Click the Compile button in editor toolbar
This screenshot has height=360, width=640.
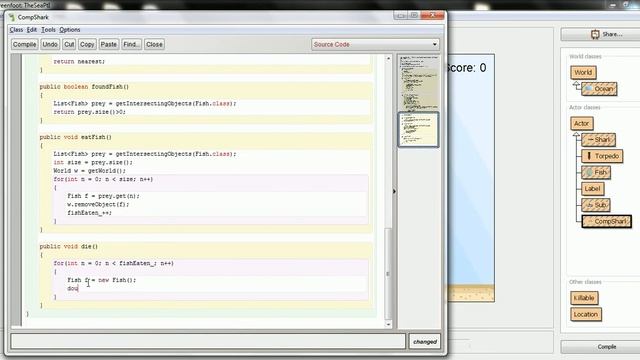(24, 44)
